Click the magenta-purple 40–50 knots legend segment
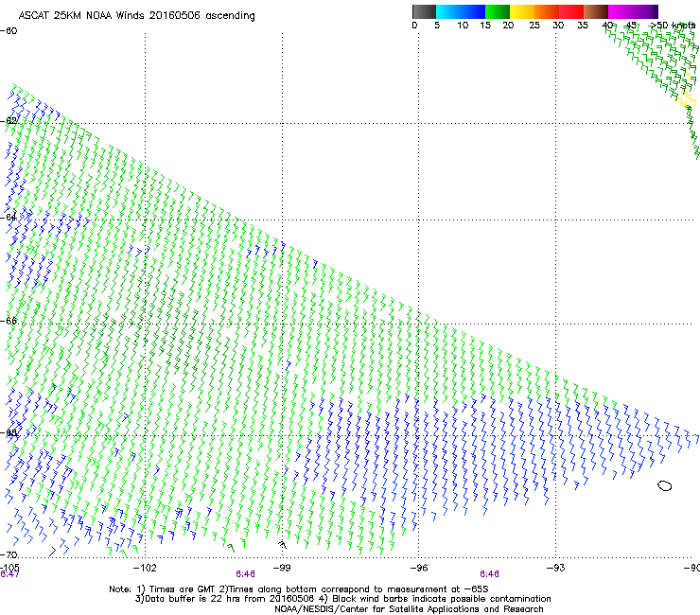The width and height of the screenshot is (700, 615). coord(633,11)
